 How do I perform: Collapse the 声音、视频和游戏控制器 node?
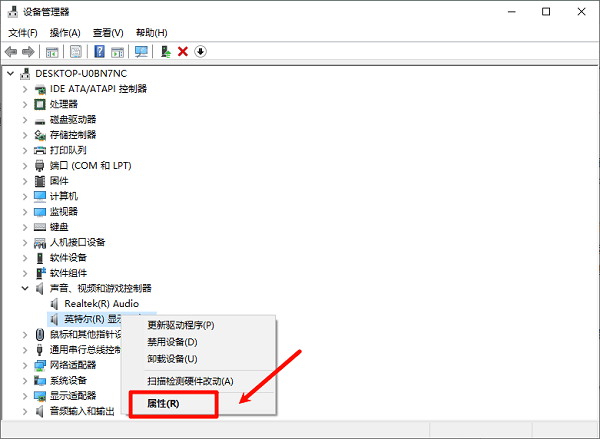[25, 288]
